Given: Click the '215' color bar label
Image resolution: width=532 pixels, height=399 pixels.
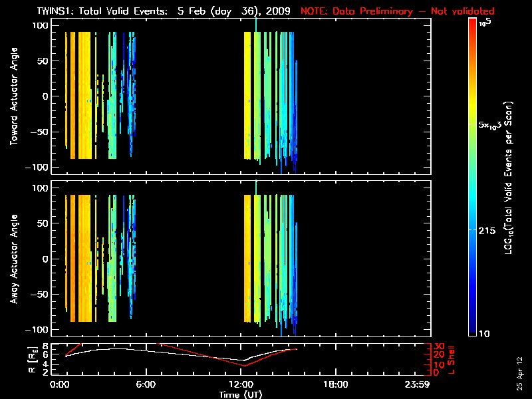Looking at the screenshot, I should coord(488,229).
